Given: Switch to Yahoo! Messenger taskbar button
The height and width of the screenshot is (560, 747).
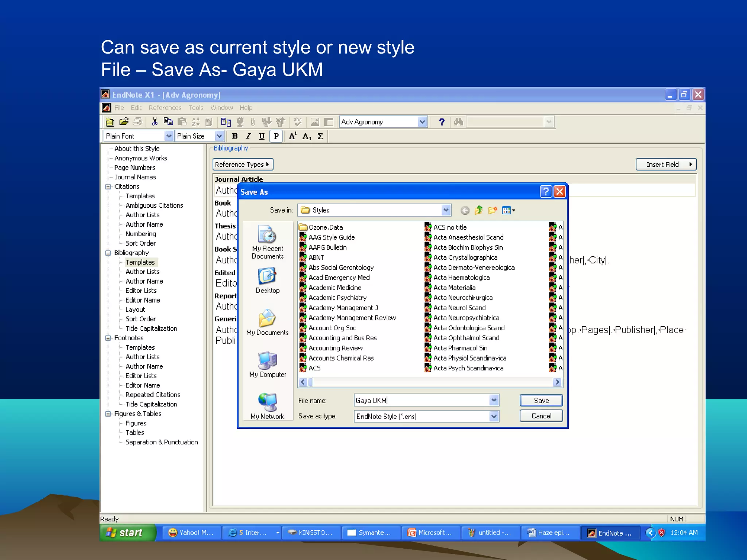Looking at the screenshot, I should pyautogui.click(x=192, y=533).
